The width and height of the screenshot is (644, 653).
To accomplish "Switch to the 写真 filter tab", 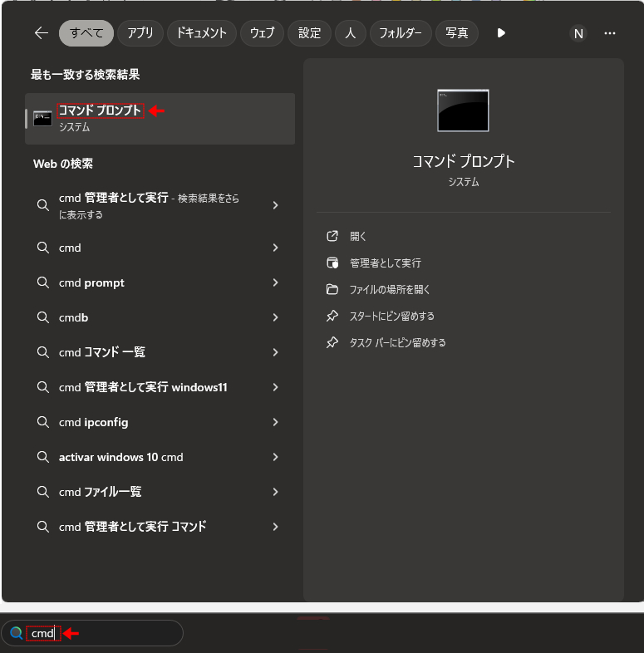I will pos(457,33).
